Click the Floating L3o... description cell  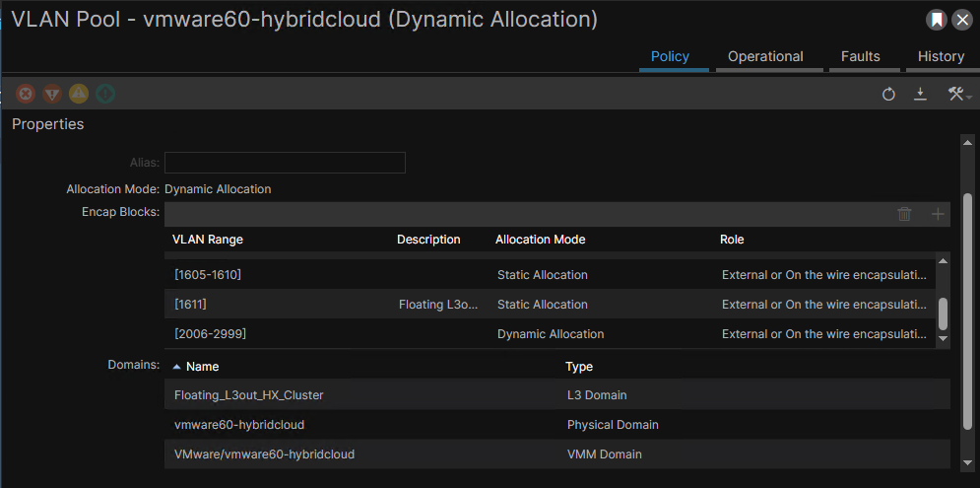439,304
